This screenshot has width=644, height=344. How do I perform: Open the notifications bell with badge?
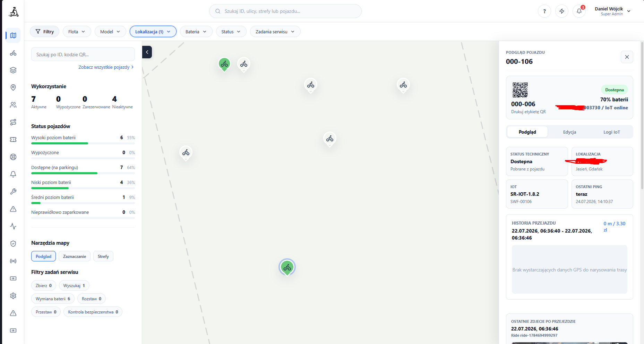[579, 11]
